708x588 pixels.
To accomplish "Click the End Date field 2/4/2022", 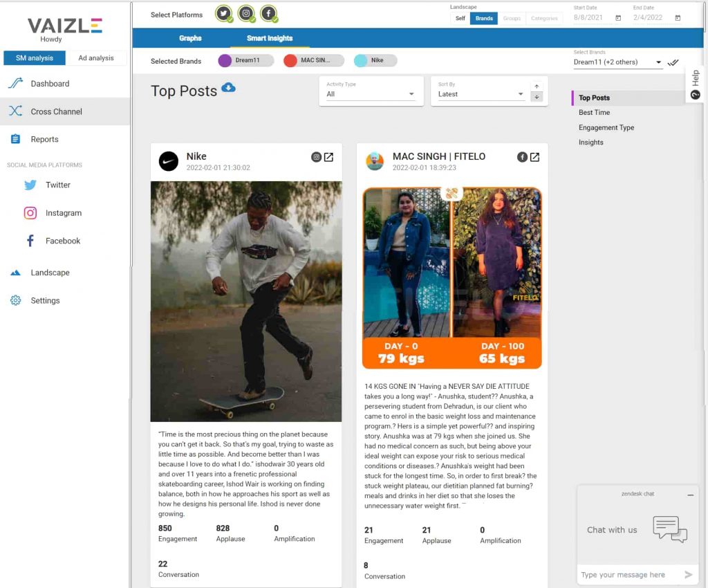I will pos(647,17).
